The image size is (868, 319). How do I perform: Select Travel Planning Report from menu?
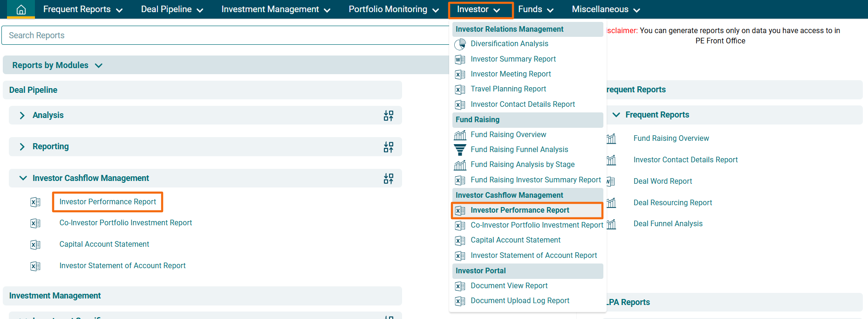click(x=508, y=89)
